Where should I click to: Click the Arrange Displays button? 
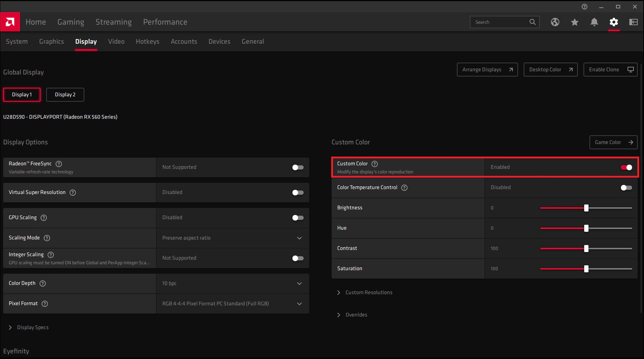tap(487, 70)
